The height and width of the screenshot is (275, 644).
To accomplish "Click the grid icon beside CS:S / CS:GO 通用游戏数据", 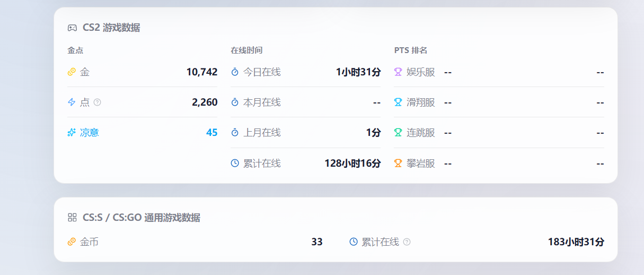I will pos(72,217).
